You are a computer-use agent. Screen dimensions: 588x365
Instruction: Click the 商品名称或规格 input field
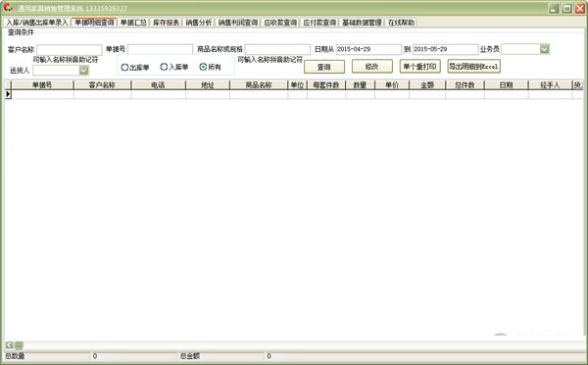[277, 49]
